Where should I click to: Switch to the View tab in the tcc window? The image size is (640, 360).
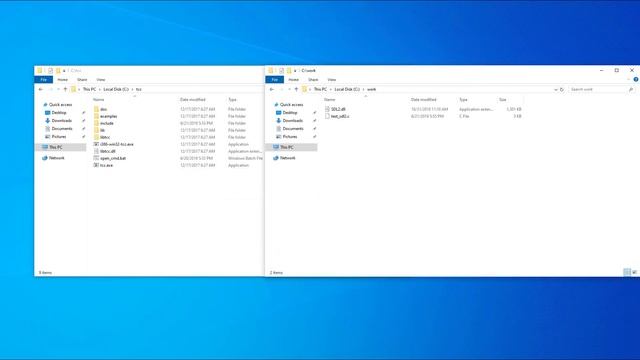(x=100, y=80)
